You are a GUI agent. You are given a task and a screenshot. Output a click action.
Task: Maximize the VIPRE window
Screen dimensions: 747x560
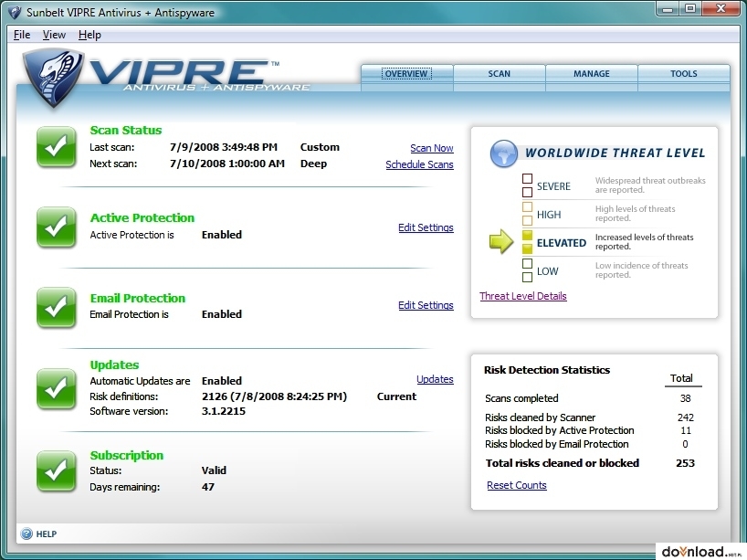(689, 9)
